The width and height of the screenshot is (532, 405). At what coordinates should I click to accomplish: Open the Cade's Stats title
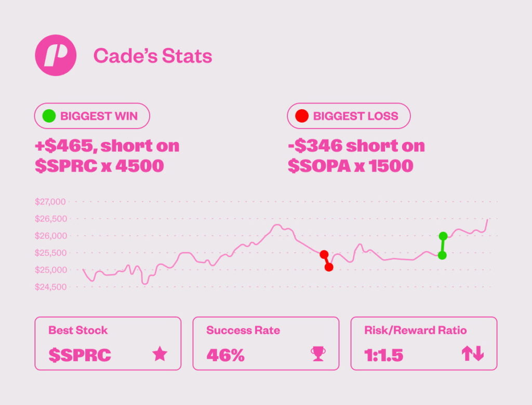(x=153, y=56)
